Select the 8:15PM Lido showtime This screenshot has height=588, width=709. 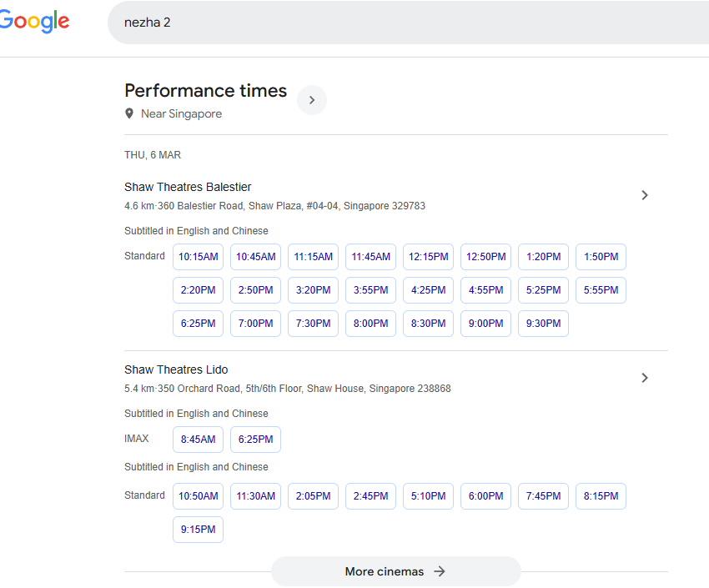(x=601, y=496)
